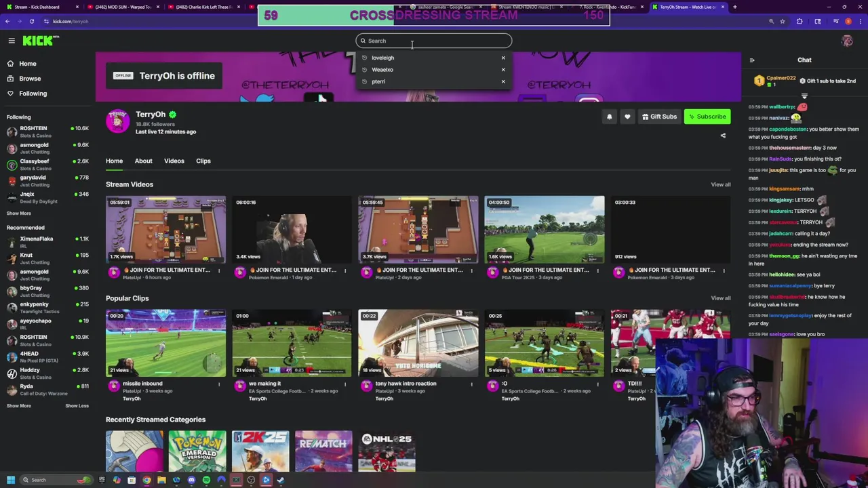This screenshot has height=488, width=868.
Task: Open options for tony hawk intro reaction clip
Action: coord(471,384)
